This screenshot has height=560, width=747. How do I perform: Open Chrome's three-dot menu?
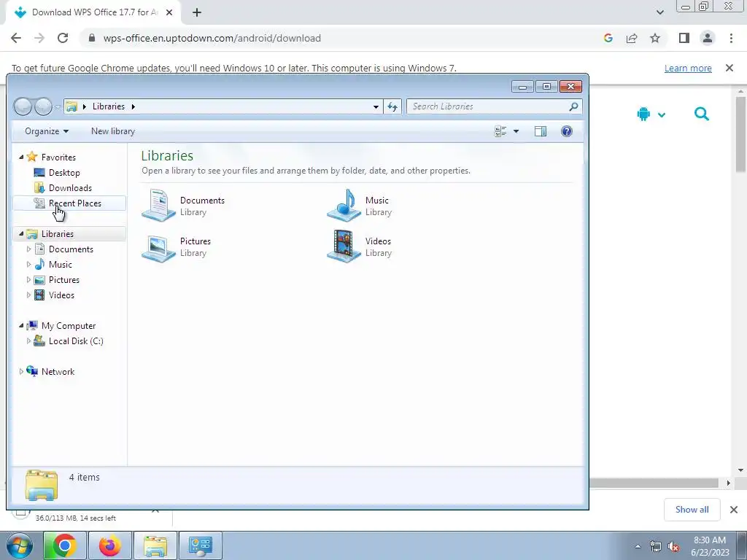731,38
